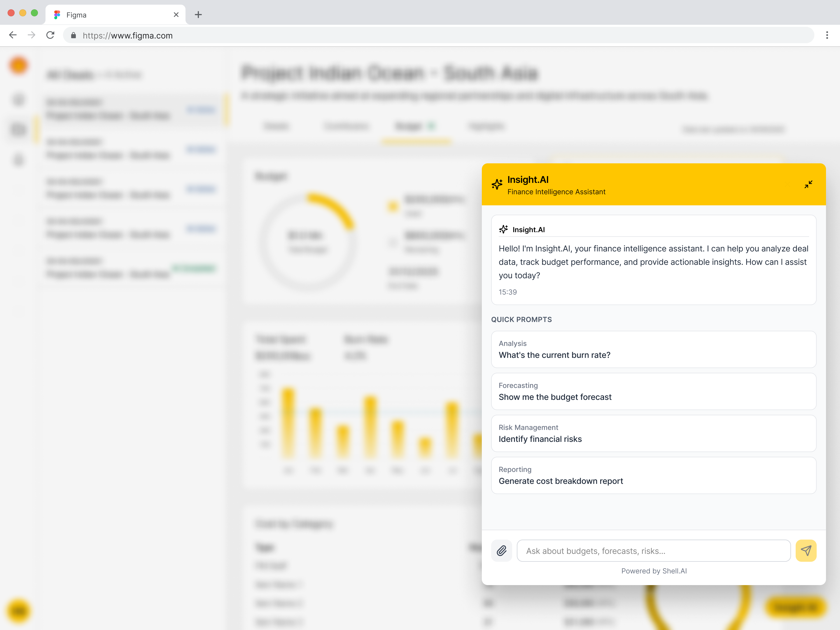Click the orange avatar in blurred sidebar
The height and width of the screenshot is (630, 840).
[x=19, y=65]
